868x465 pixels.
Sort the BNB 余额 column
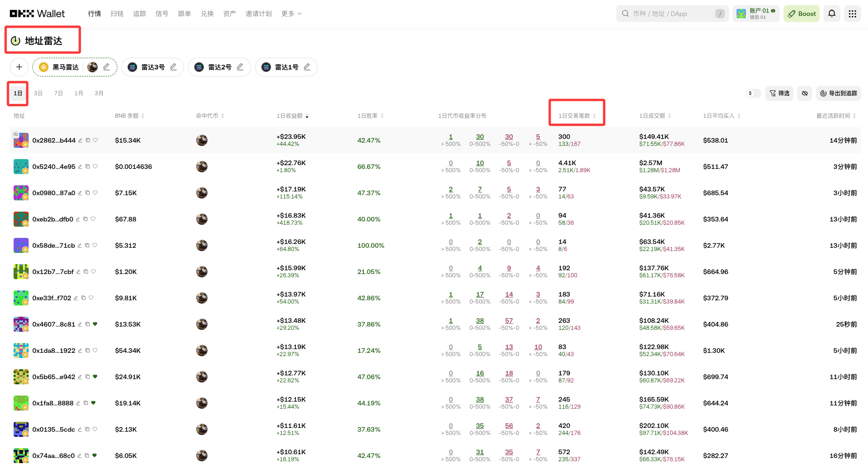[x=143, y=116]
